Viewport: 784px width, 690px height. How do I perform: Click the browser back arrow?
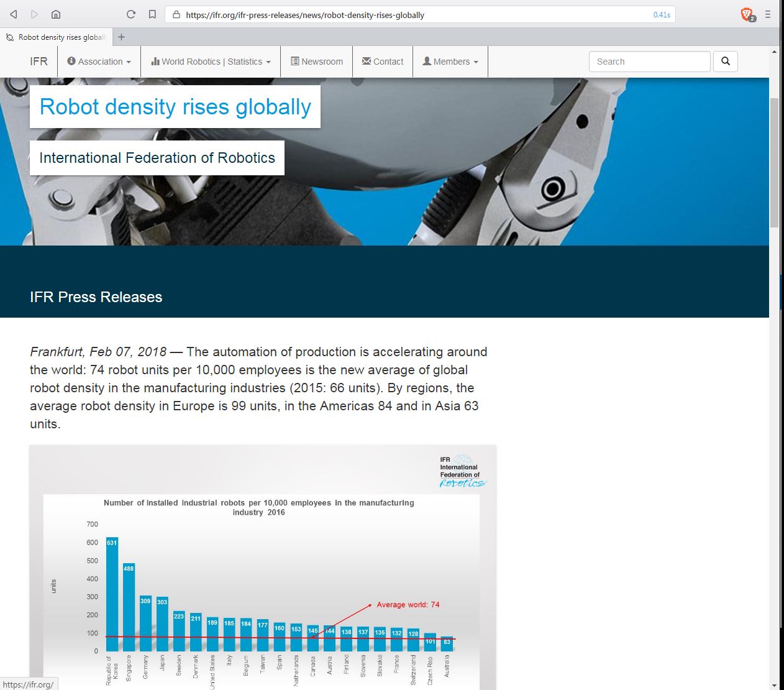(13, 14)
